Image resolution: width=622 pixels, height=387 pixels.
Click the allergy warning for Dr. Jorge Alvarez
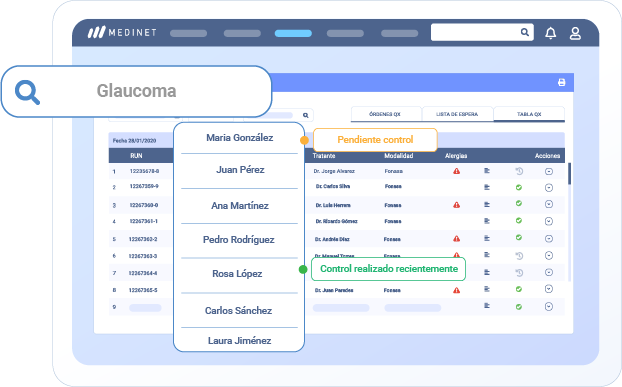click(x=457, y=171)
